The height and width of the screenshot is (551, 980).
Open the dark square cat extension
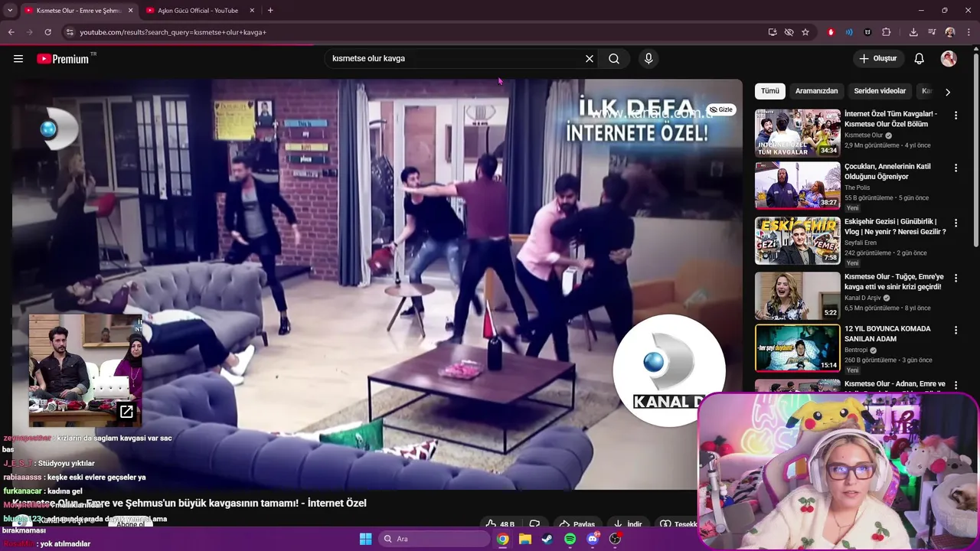[x=867, y=32]
